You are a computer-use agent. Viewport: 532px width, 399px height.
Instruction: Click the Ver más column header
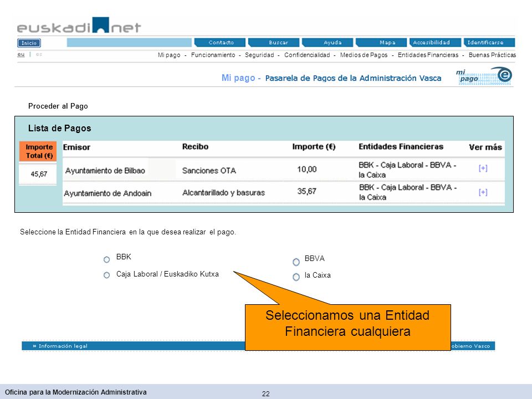485,147
